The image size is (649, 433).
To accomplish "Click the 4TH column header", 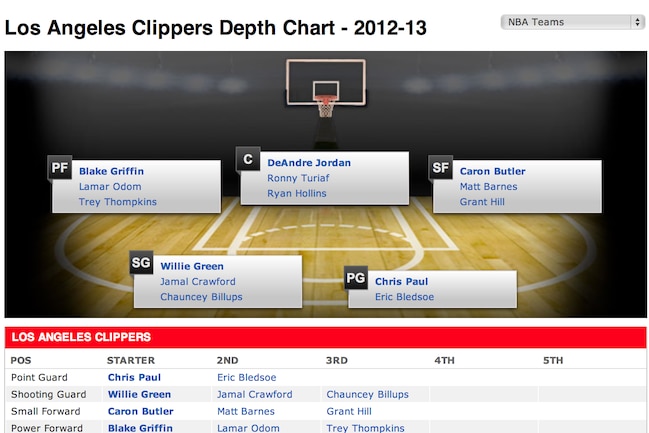I will (445, 361).
